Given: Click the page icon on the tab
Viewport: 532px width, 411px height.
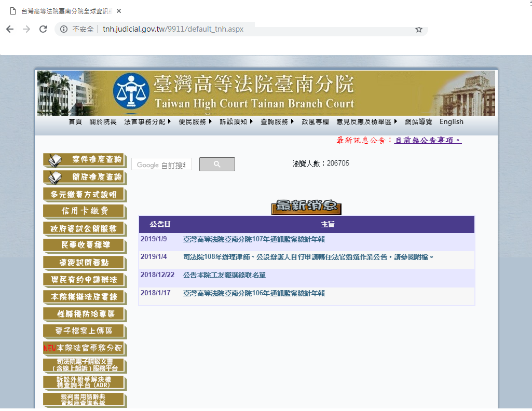Looking at the screenshot, I should [x=13, y=11].
